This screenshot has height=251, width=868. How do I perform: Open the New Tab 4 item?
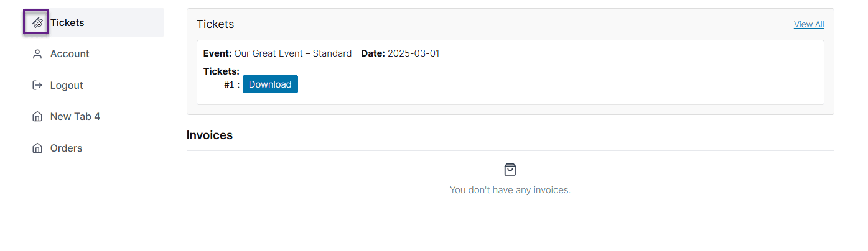pos(94,117)
